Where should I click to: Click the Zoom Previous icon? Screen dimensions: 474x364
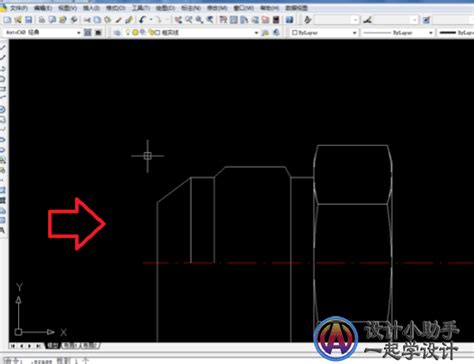point(209,20)
